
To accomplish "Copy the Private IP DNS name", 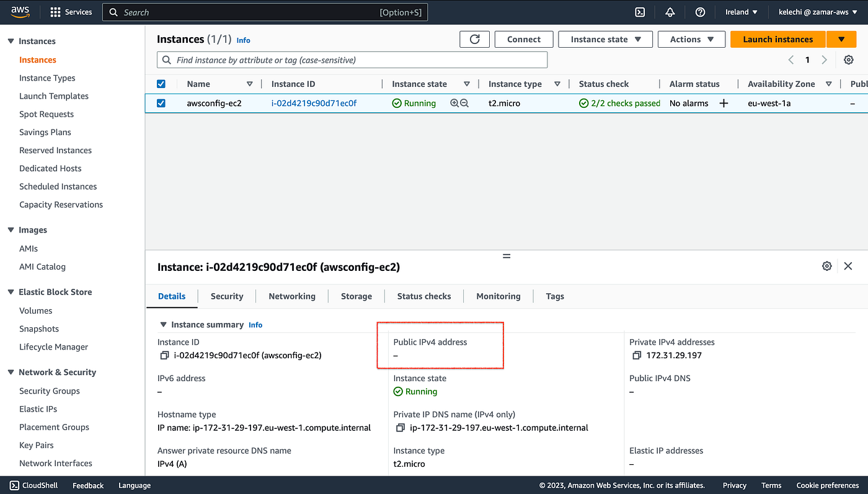I will 401,428.
